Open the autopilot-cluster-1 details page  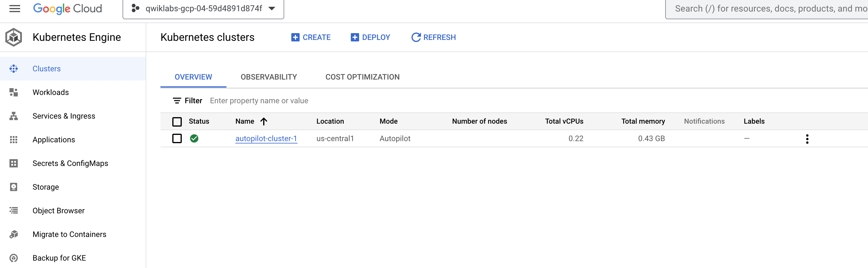(x=266, y=138)
